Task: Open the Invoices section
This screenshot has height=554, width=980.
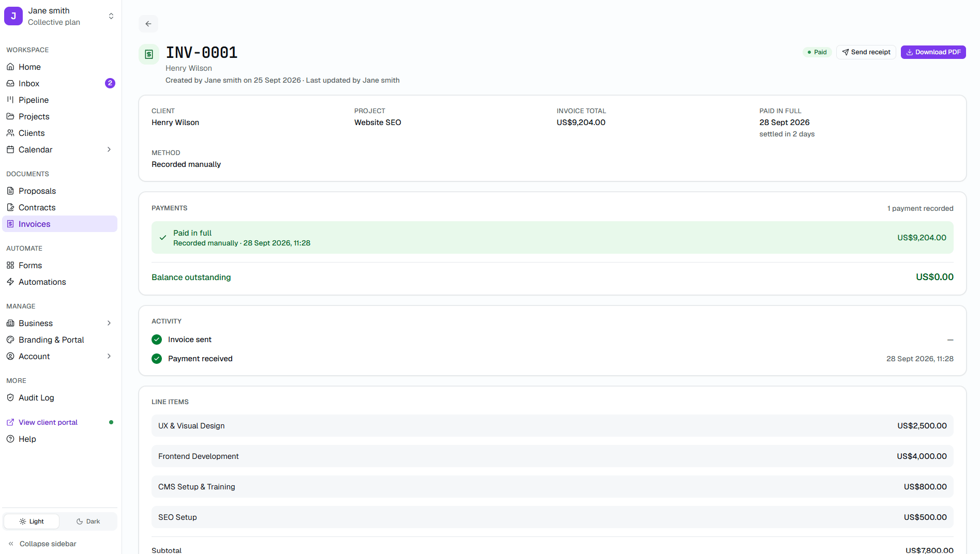Action: (60, 224)
